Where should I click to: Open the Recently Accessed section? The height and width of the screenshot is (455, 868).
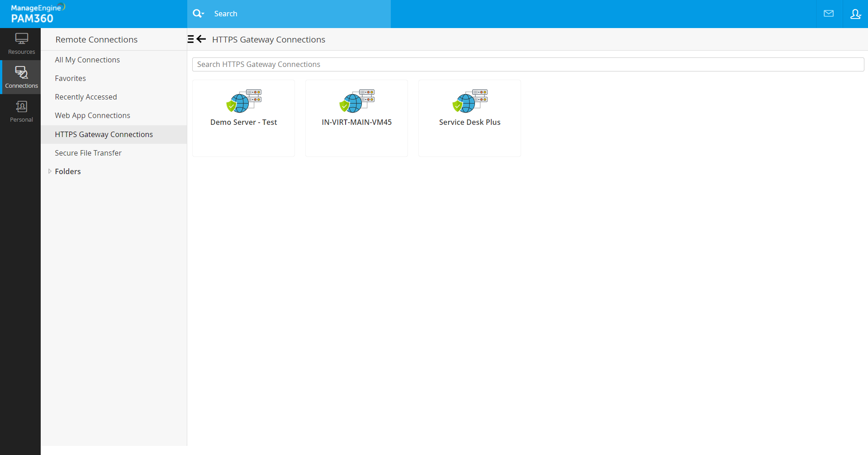(85, 97)
